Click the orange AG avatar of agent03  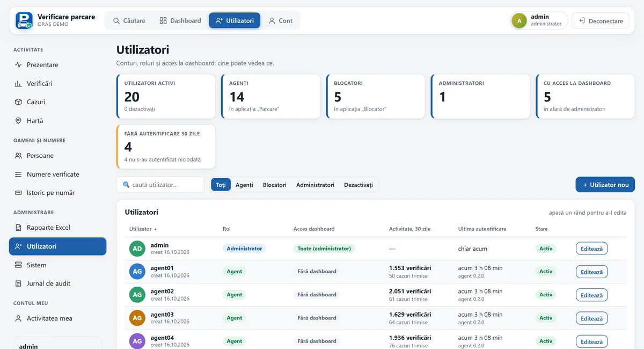137,318
